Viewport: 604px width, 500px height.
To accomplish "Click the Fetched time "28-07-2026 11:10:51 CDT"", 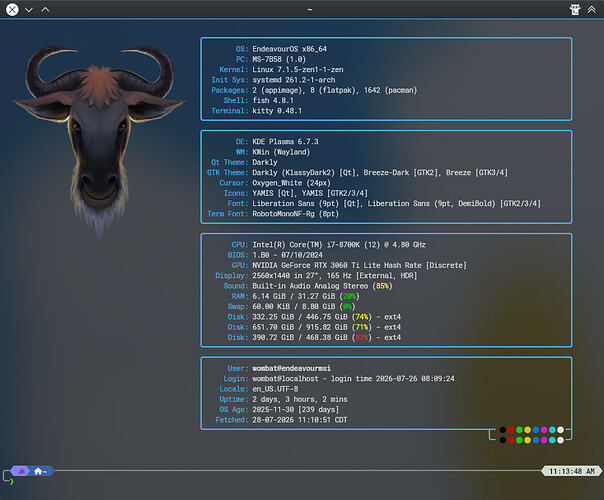I will (300, 420).
